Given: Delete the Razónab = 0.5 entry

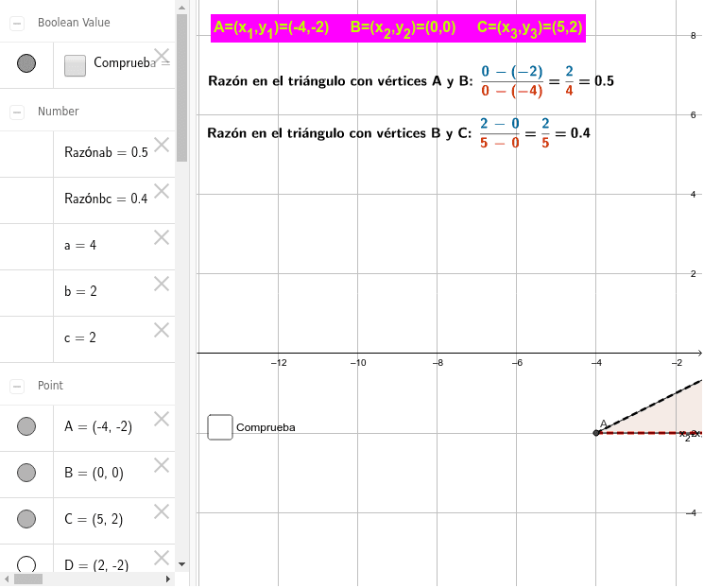Looking at the screenshot, I should 162,145.
